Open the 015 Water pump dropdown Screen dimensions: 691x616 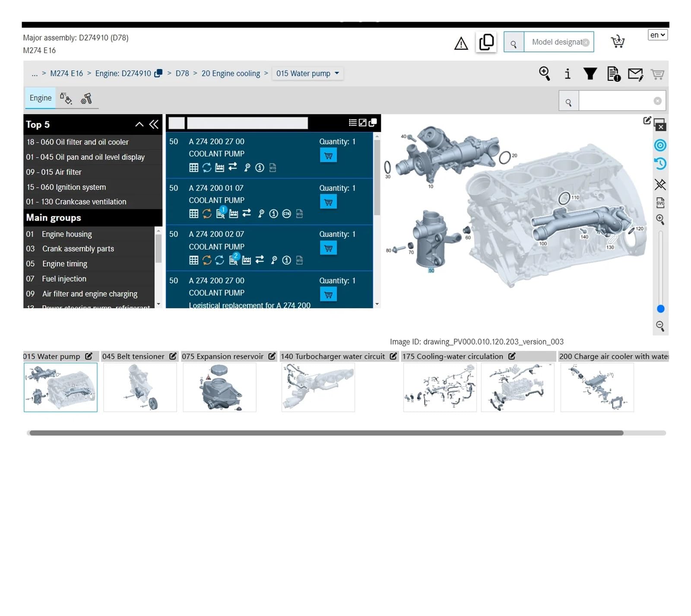[x=308, y=73]
